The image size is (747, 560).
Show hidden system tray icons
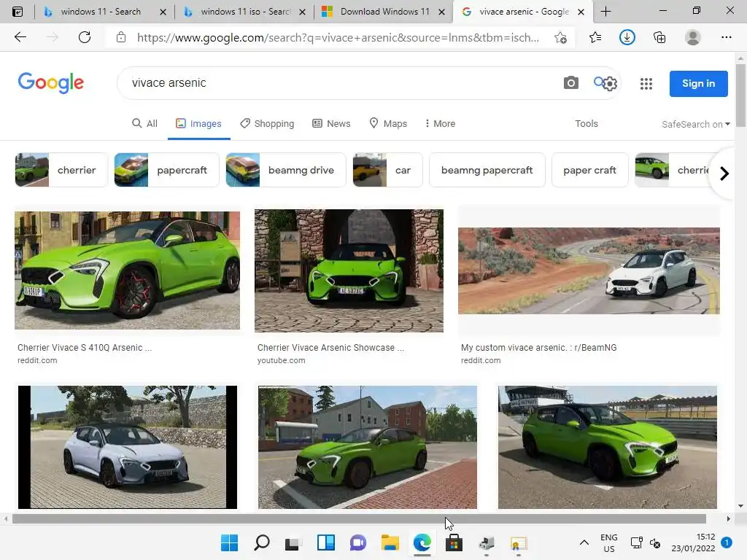(584, 542)
